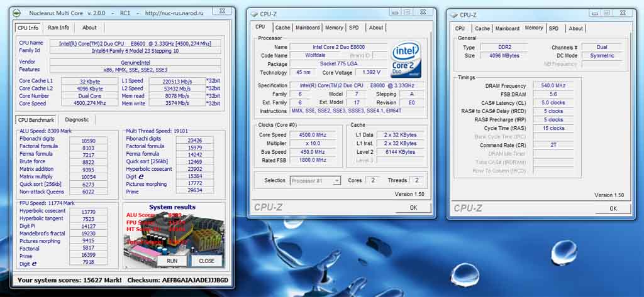Open Cache tab in CPU-Z Memory window
Viewport: 644px width, 297px height.
tap(482, 28)
